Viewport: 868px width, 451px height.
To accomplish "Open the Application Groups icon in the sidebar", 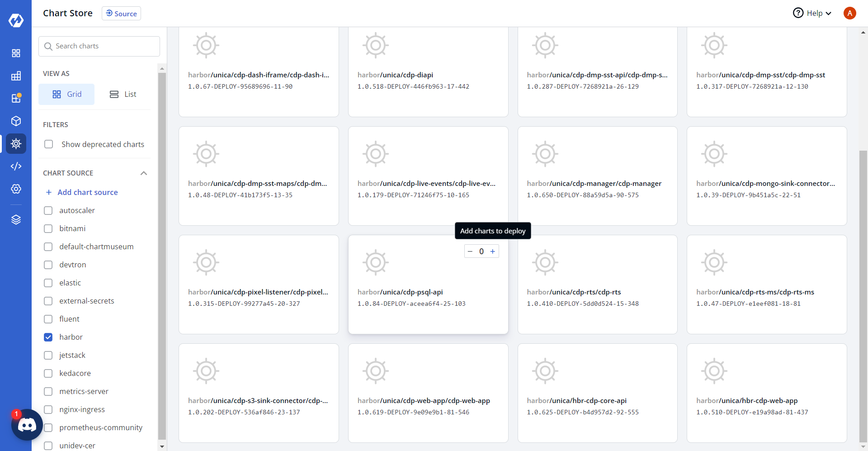I will 16,76.
